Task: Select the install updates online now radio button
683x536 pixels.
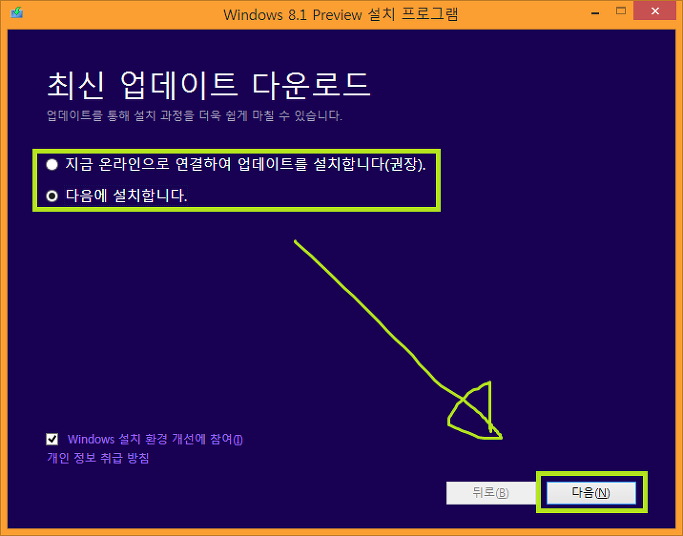Action: pos(52,165)
